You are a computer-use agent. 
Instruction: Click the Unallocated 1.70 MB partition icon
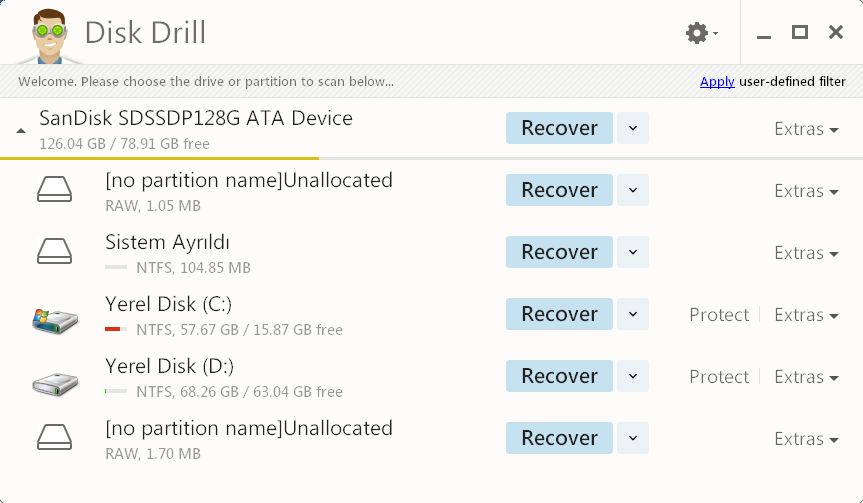coord(54,437)
